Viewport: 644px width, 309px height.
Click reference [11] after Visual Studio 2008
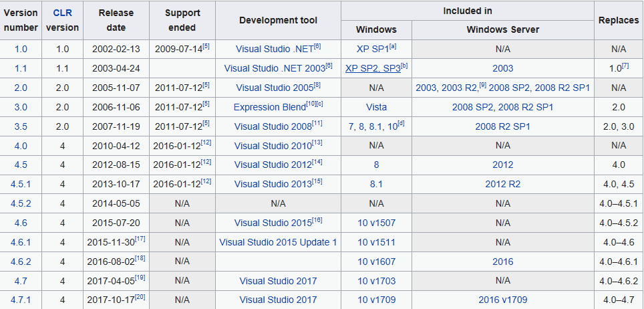317,124
